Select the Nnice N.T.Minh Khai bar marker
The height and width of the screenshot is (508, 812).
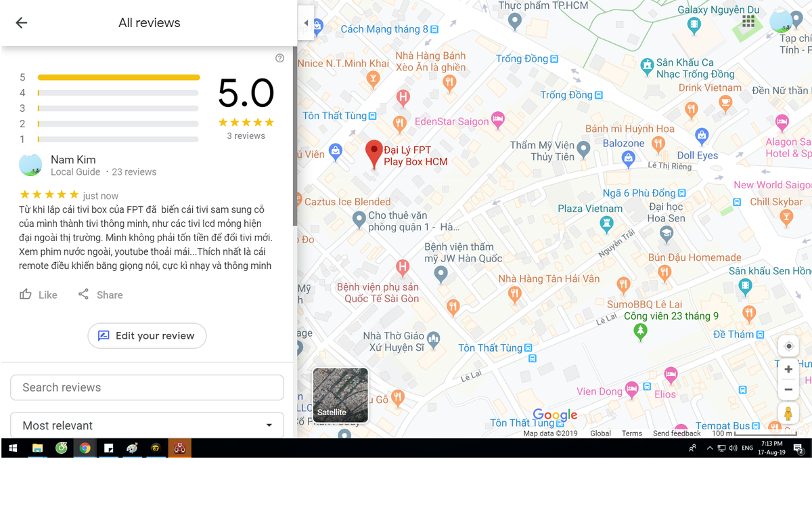point(373,81)
